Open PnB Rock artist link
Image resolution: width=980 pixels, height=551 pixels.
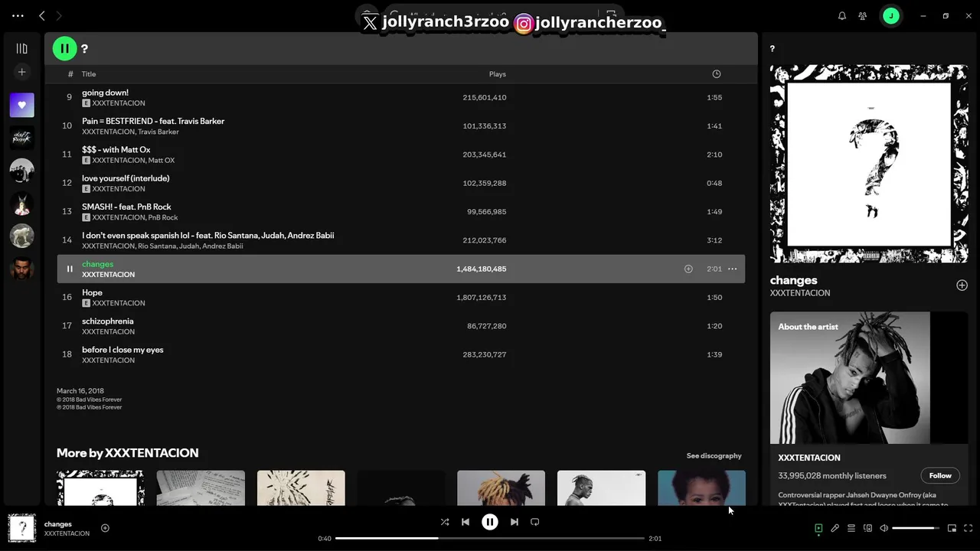click(x=163, y=217)
